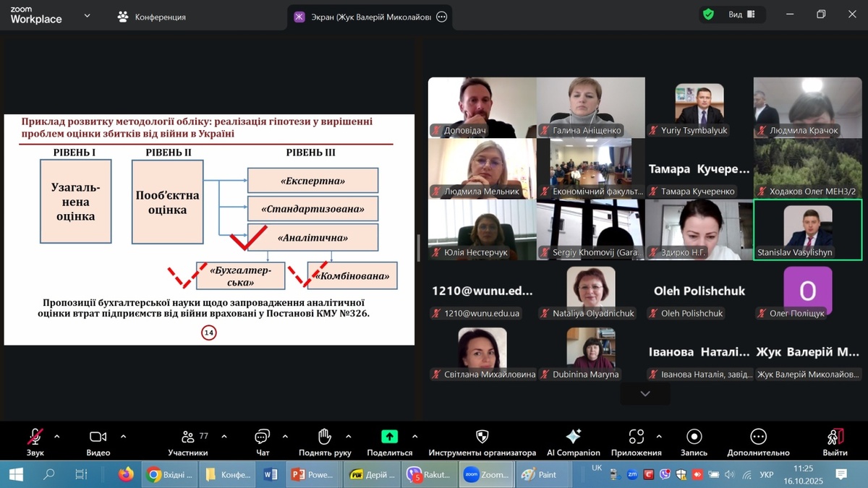This screenshot has width=868, height=488.
Task: Start recording with the Record button
Action: point(694,437)
